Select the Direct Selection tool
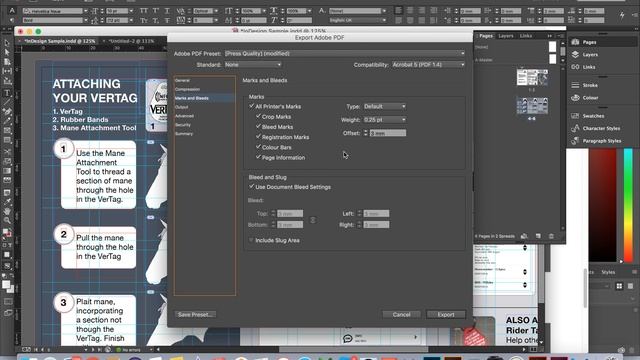The image size is (640, 360). pyautogui.click(x=7, y=52)
